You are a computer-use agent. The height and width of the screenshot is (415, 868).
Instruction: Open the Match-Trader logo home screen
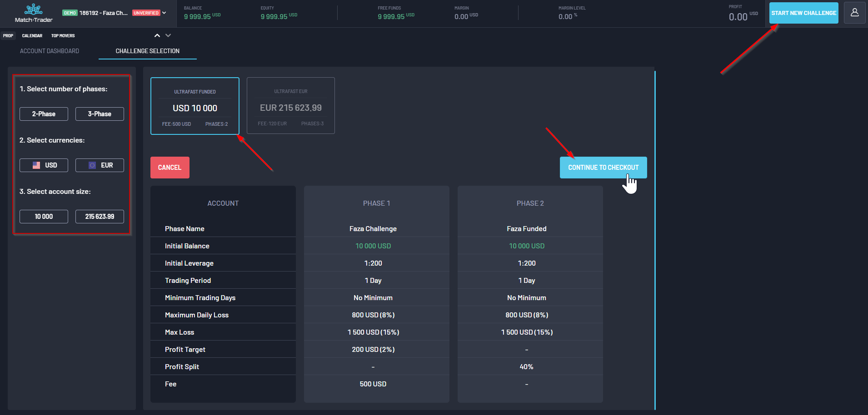pos(34,12)
